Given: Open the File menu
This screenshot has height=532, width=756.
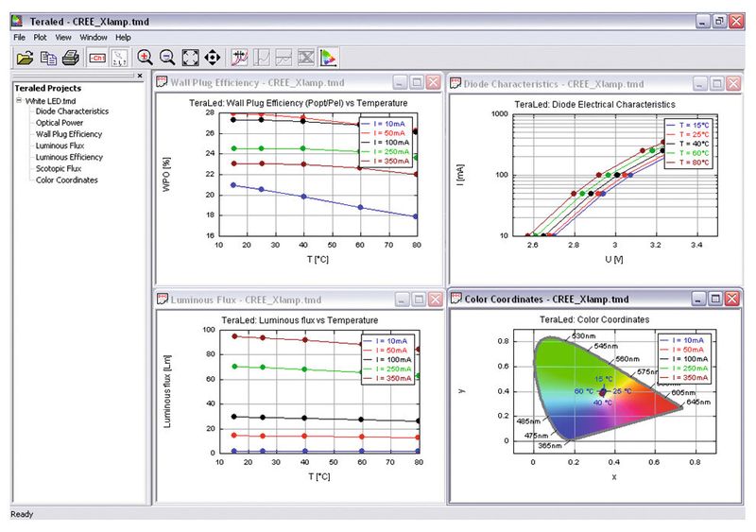Looking at the screenshot, I should [19, 37].
